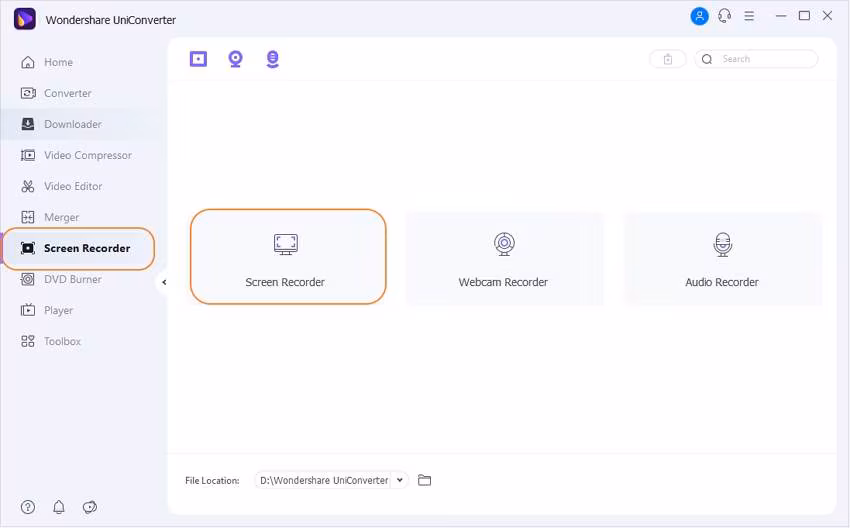Viewport: 850px width, 528px height.
Task: Open Video Compressor from sidebar
Action: pyautogui.click(x=76, y=156)
